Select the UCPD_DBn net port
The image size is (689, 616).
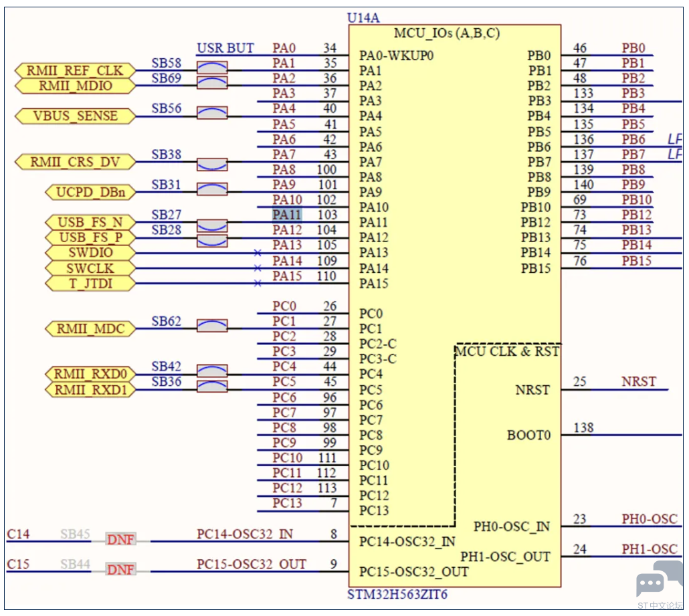click(x=90, y=192)
